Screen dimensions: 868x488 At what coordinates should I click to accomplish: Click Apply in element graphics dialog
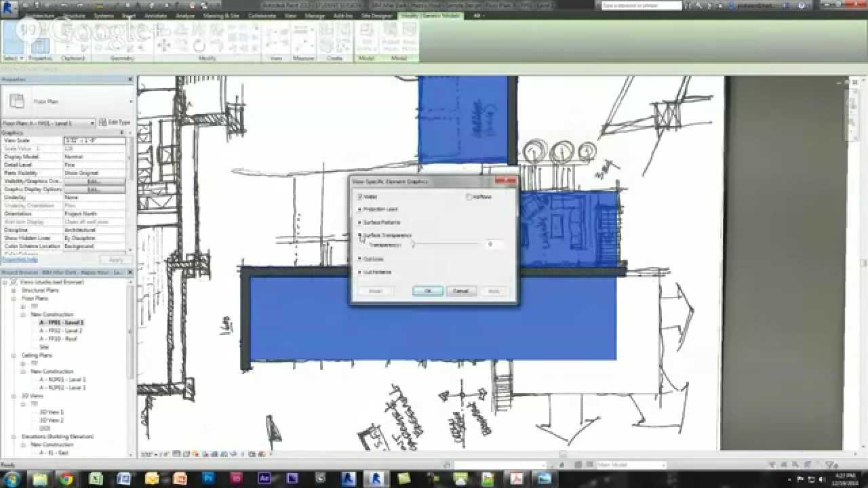point(494,291)
